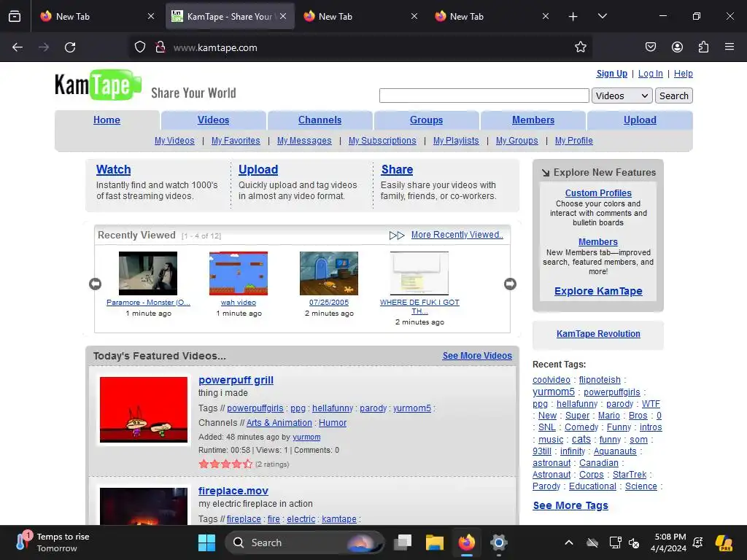Open My Messages submenu link

304,141
